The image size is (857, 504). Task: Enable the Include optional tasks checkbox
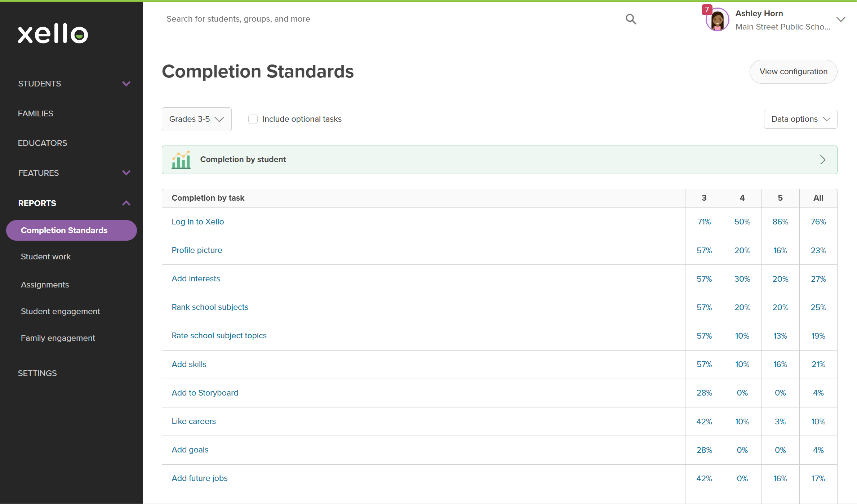click(253, 119)
